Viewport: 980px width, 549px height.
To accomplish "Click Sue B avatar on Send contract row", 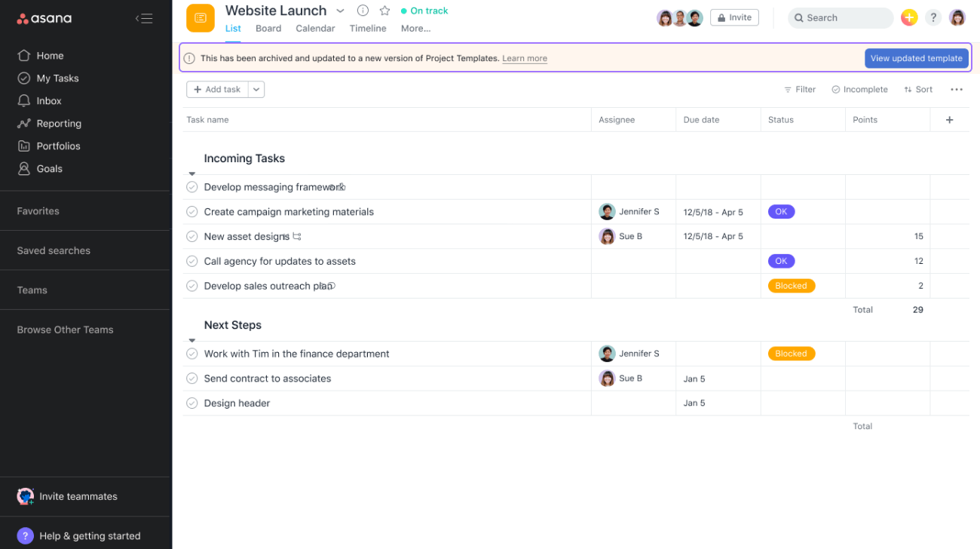I will [607, 379].
